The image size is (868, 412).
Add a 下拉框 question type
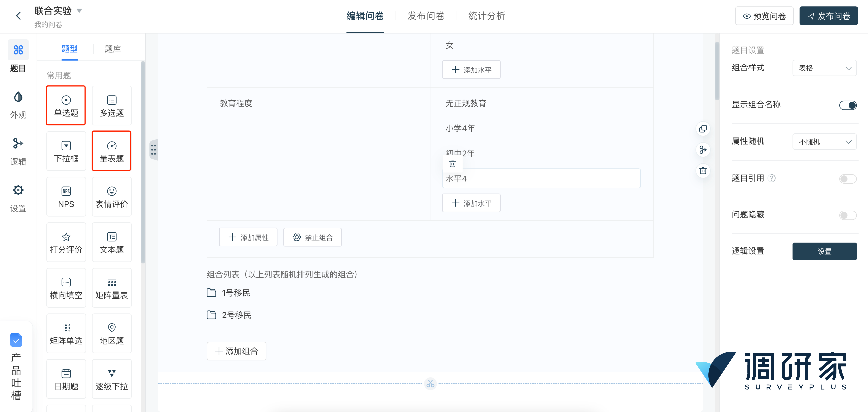point(66,151)
